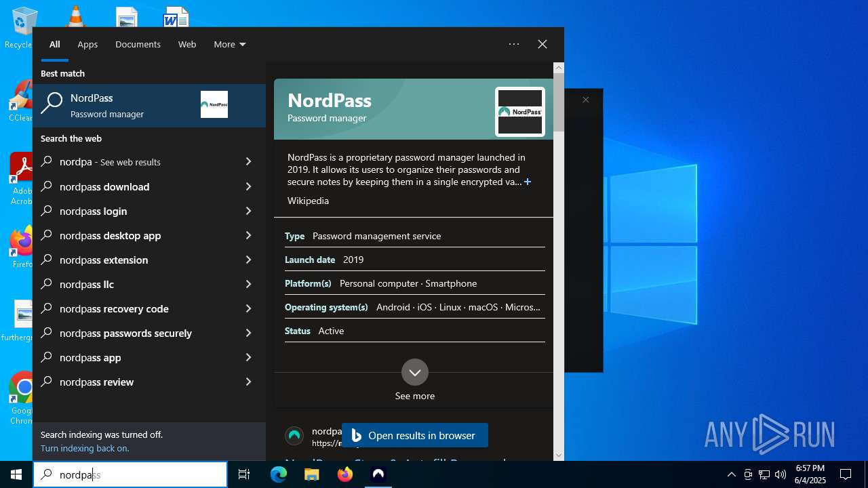Click 'Turn indexing back on' link
Image resolution: width=868 pixels, height=488 pixels.
click(85, 448)
